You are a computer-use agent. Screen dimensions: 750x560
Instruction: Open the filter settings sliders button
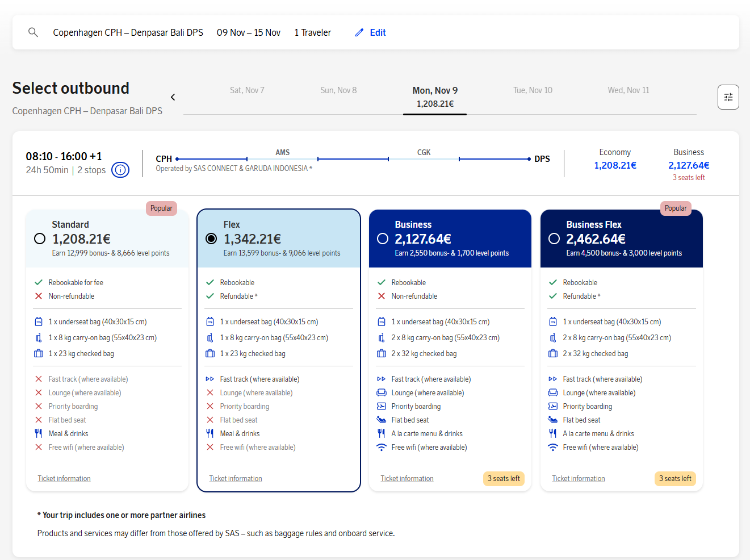pyautogui.click(x=728, y=97)
